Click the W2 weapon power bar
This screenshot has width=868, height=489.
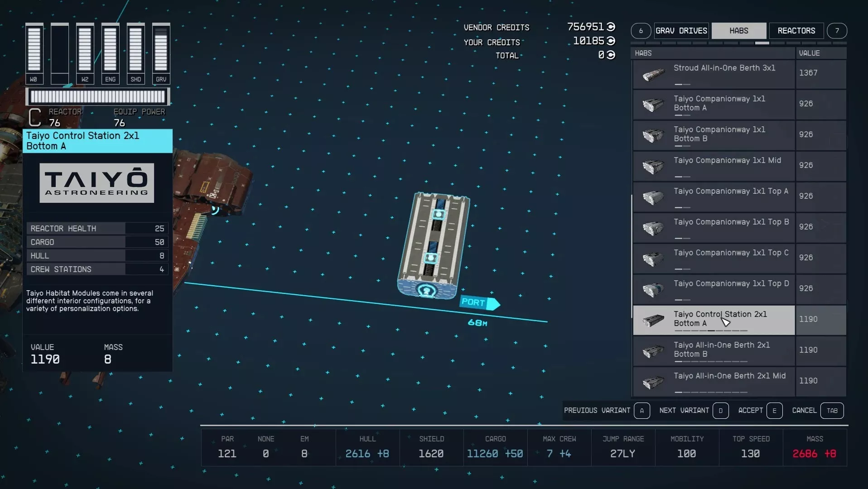tap(85, 53)
